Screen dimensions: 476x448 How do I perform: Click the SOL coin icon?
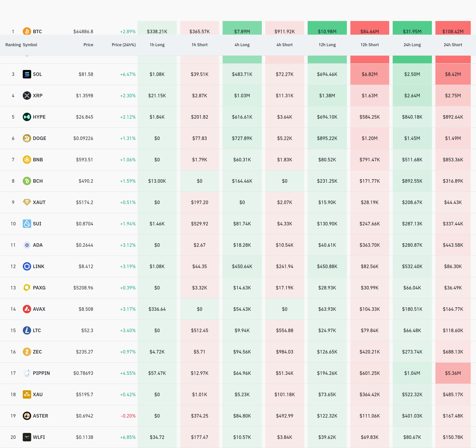[x=27, y=74]
